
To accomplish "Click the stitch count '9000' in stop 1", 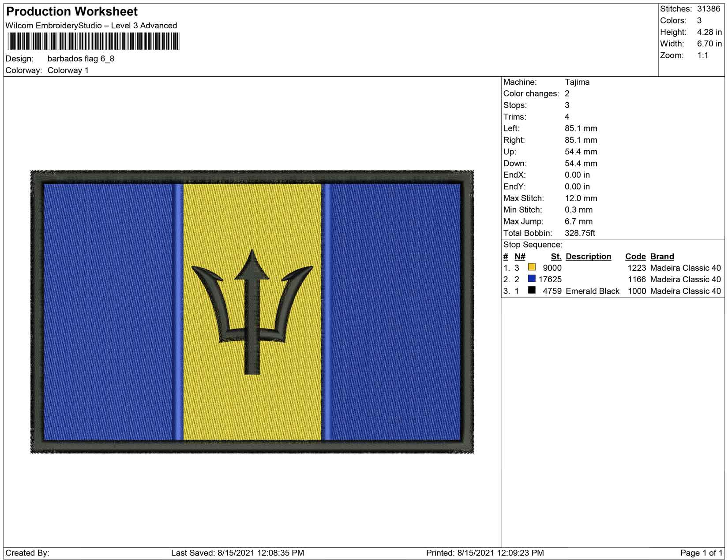I will [x=552, y=268].
